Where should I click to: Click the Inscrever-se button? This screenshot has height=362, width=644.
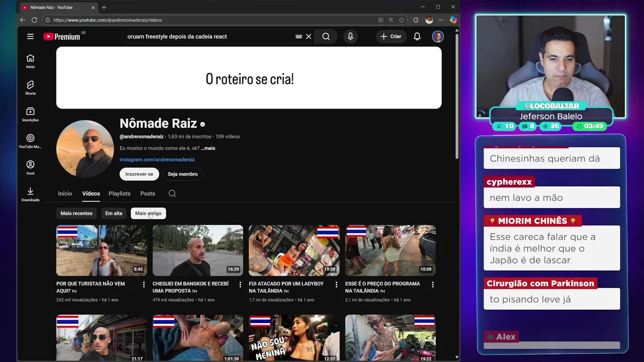point(139,174)
